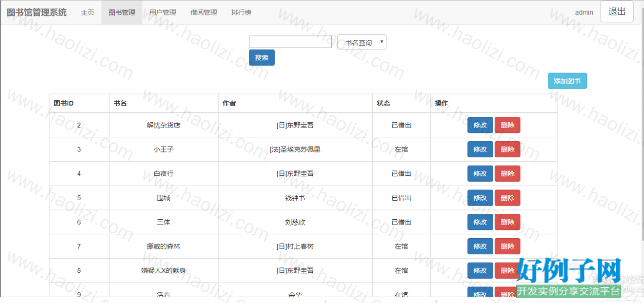This screenshot has width=644, height=303.
Task: Click book ID 5 cell
Action: coord(79,198)
